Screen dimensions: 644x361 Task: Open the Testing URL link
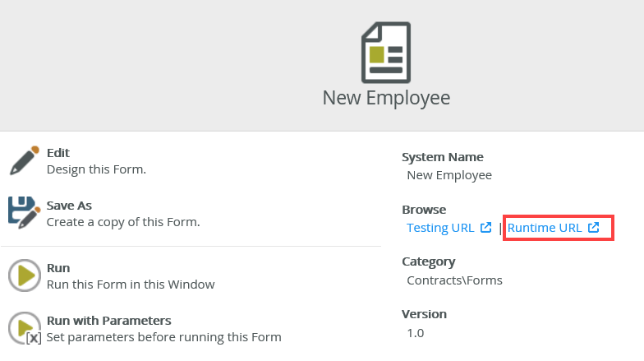click(x=440, y=228)
